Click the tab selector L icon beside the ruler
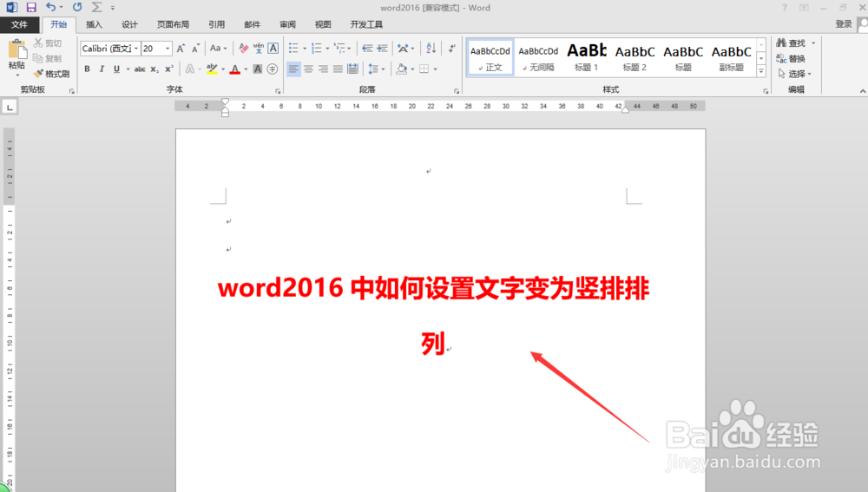 click(10, 108)
